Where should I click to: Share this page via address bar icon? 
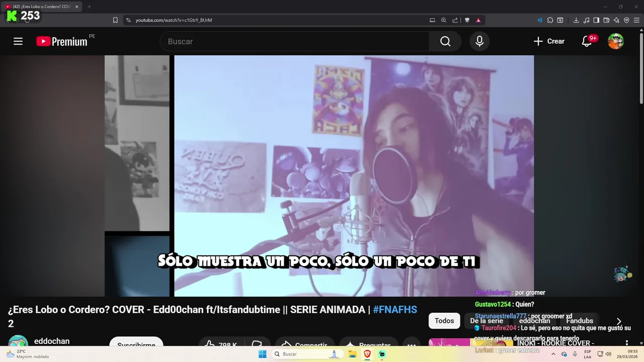tap(455, 20)
